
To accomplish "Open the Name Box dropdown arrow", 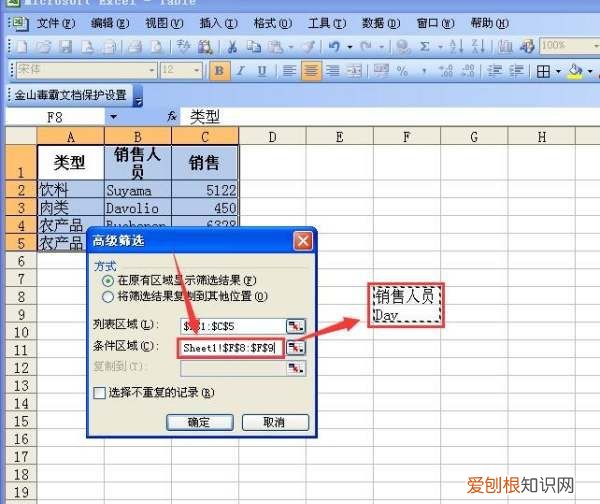I will coord(113,116).
